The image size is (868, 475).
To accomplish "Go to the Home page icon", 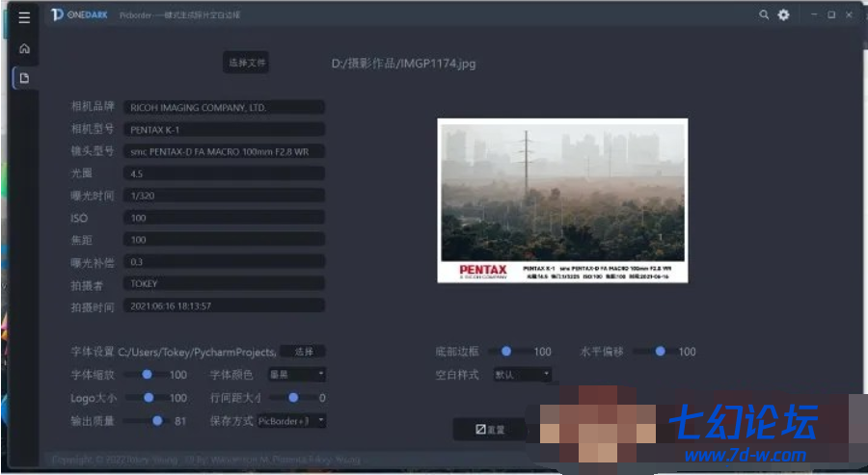I will [24, 48].
